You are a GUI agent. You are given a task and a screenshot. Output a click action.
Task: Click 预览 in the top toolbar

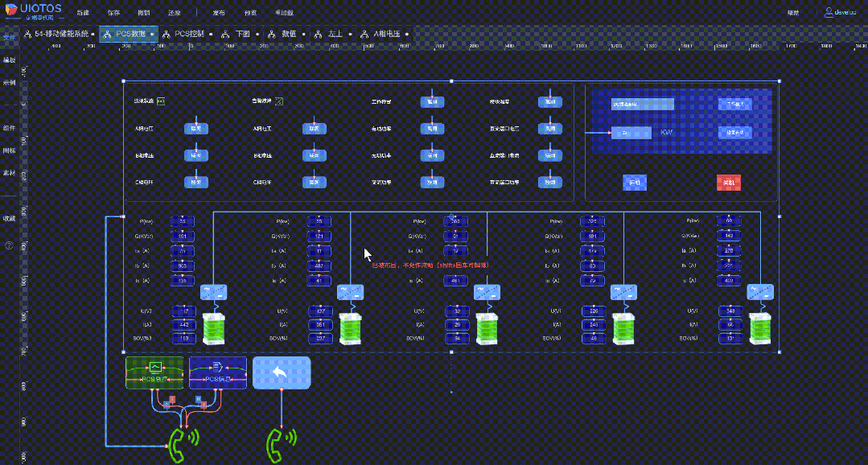pos(249,12)
